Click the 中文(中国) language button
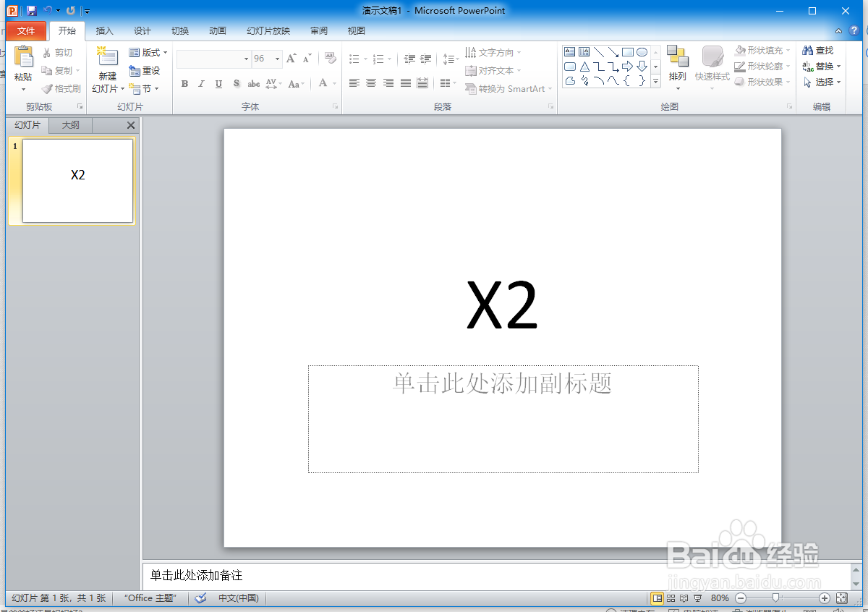Viewport: 868px width, 612px height. tap(239, 598)
